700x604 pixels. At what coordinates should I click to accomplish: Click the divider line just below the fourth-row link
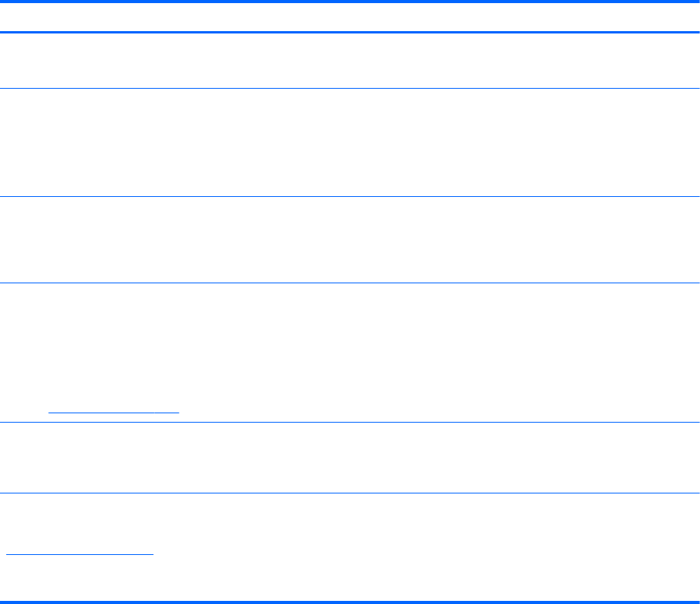tap(350, 422)
